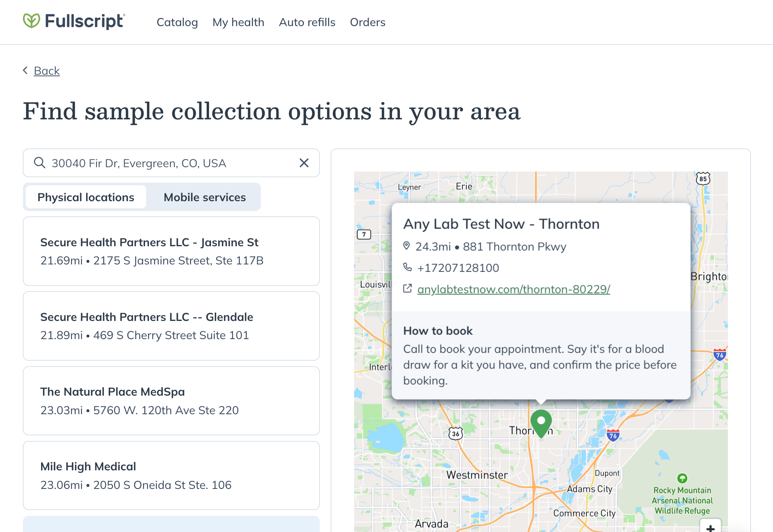This screenshot has width=773, height=532.
Task: Select Secure Health Partners LLC - Jasmine St
Action: pos(171,251)
